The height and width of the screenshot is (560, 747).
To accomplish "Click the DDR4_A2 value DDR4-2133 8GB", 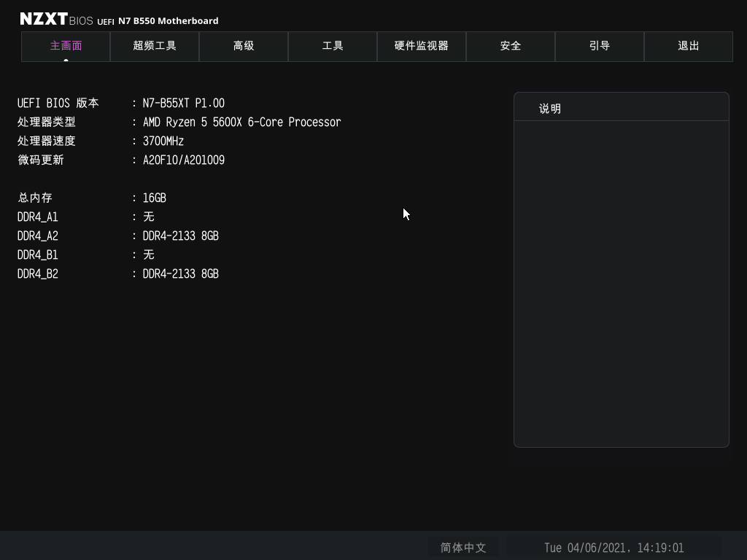I will pyautogui.click(x=181, y=236).
